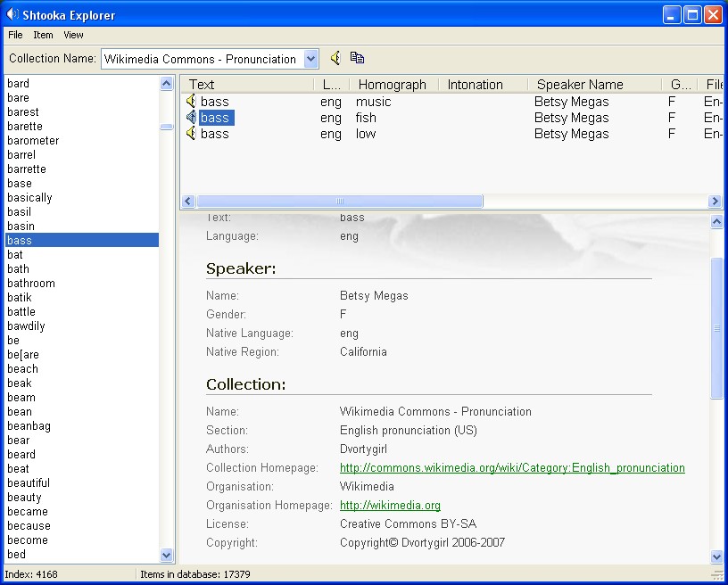Viewport: 728px width, 585px height.
Task: Sort by the Speaker Name column header
Action: tap(596, 85)
